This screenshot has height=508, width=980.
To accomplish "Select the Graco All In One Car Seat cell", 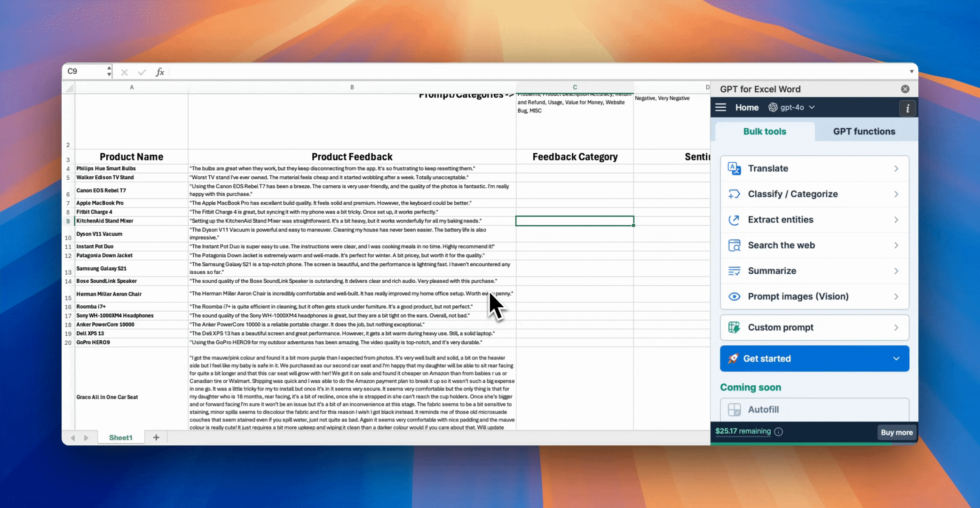I will coord(132,389).
